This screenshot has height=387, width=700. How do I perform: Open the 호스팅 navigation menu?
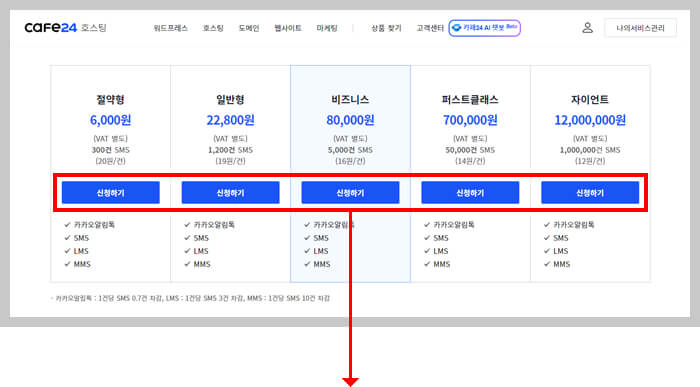pyautogui.click(x=213, y=28)
